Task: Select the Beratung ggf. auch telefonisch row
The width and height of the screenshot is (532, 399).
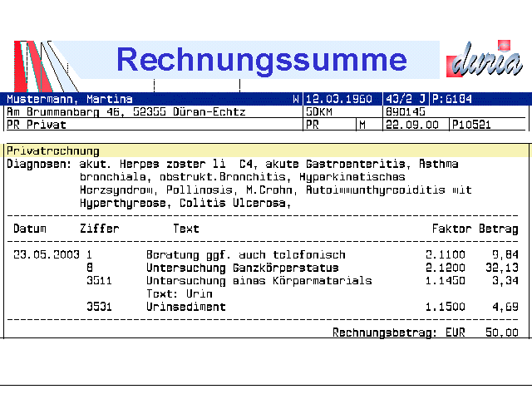Action: (x=245, y=255)
